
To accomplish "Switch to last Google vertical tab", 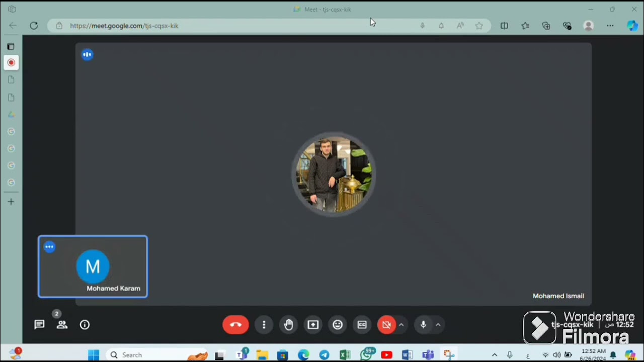I will 11,183.
